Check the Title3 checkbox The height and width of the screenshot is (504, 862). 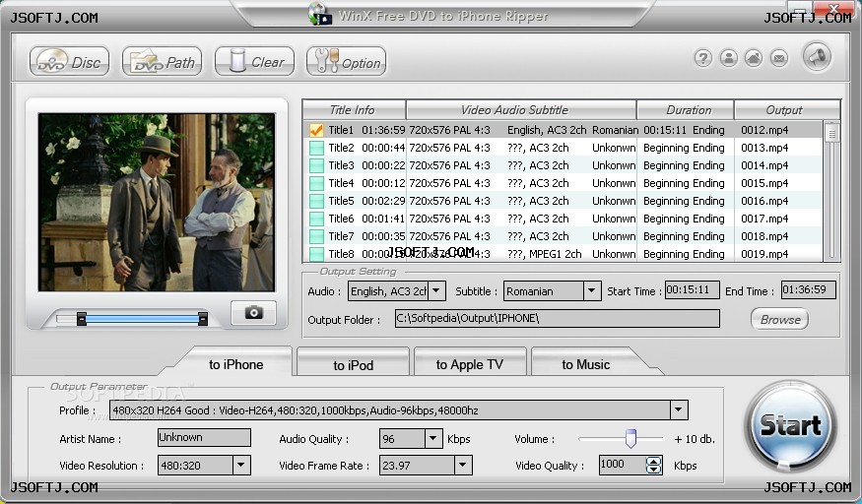click(x=316, y=165)
